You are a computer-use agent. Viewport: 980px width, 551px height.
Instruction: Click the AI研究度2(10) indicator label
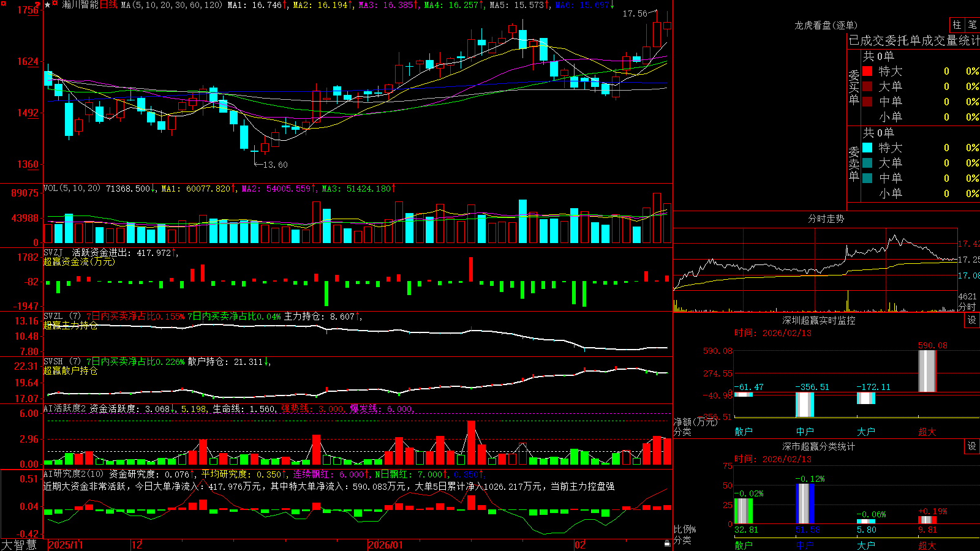pos(73,474)
